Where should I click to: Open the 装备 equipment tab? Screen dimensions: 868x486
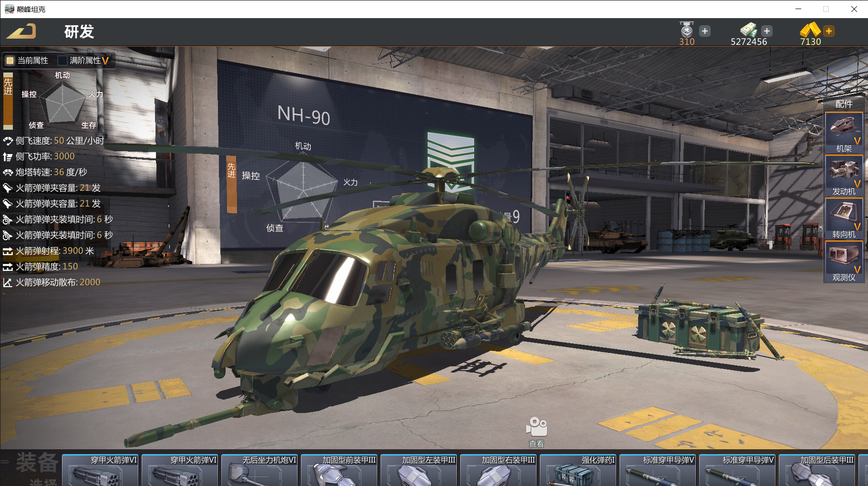click(37, 463)
